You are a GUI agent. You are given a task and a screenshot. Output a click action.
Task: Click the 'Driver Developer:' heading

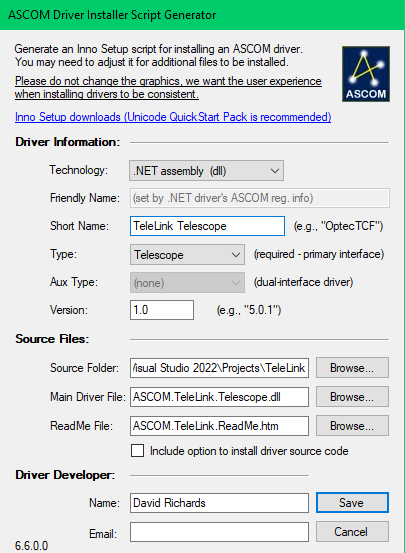click(65, 475)
